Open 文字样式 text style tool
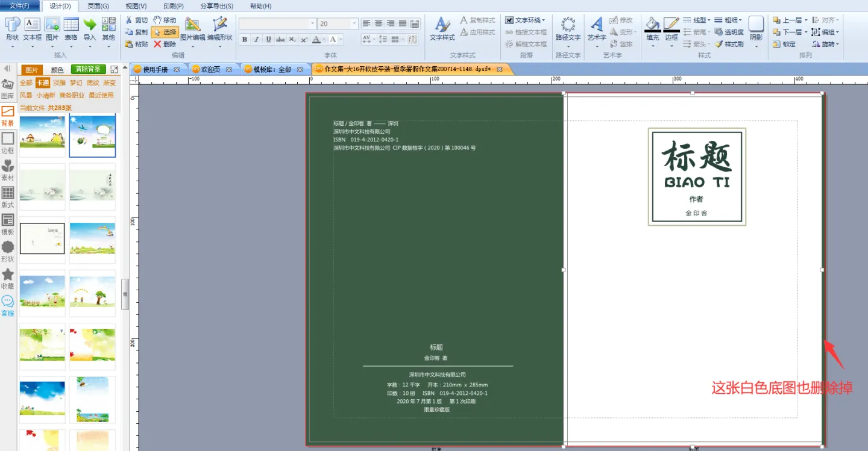This screenshot has width=868, height=451. click(442, 28)
